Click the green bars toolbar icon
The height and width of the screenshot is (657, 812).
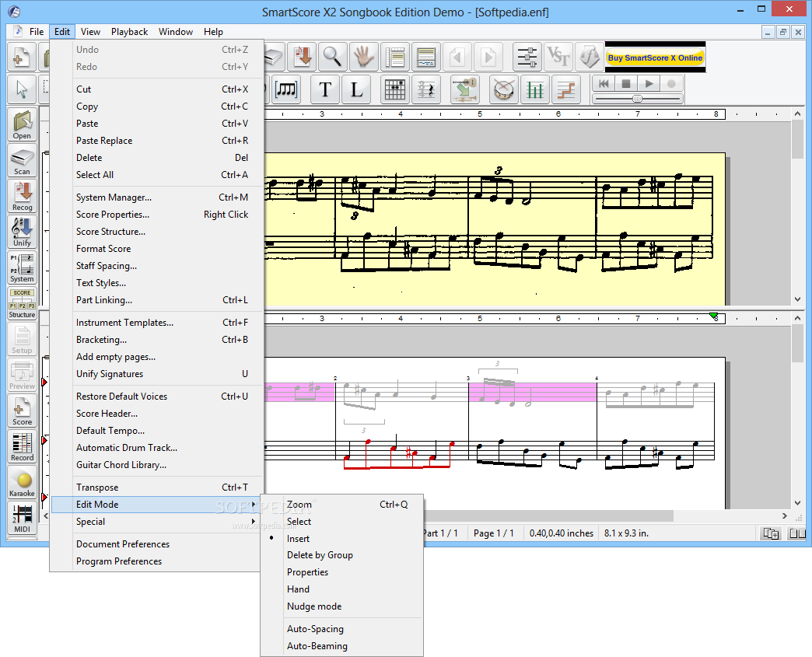tap(534, 89)
